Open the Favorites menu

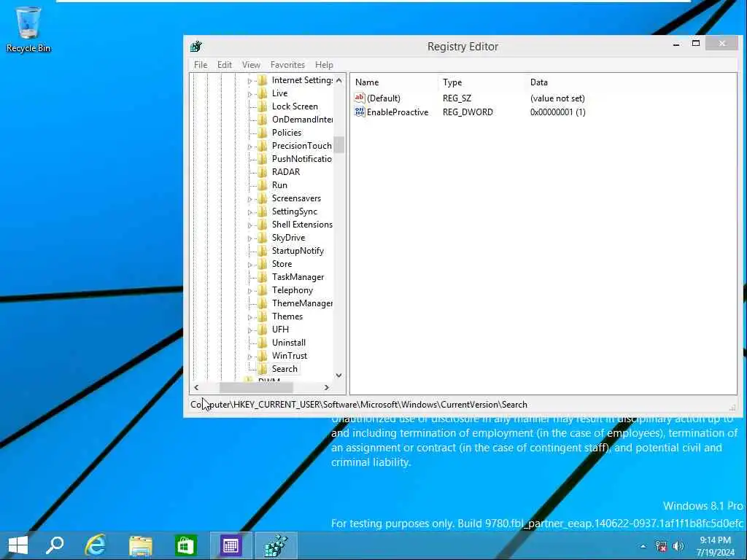(287, 65)
